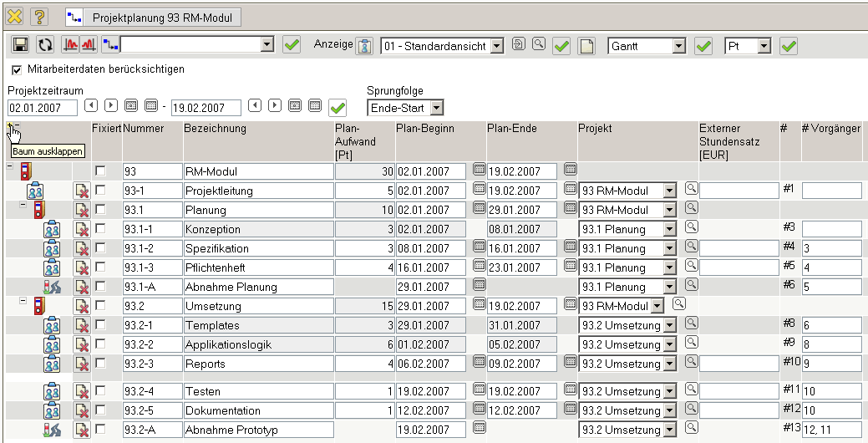
Task: Collapse the 93.1 Planung tree node
Action: pos(23,205)
